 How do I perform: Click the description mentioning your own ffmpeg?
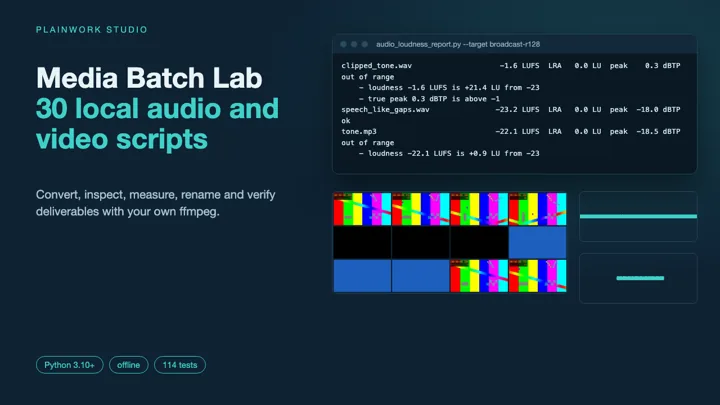[156, 203]
